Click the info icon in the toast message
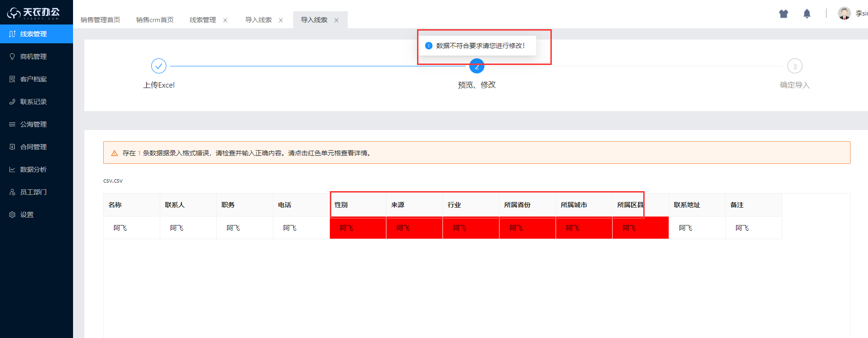868x338 pixels. pyautogui.click(x=429, y=46)
